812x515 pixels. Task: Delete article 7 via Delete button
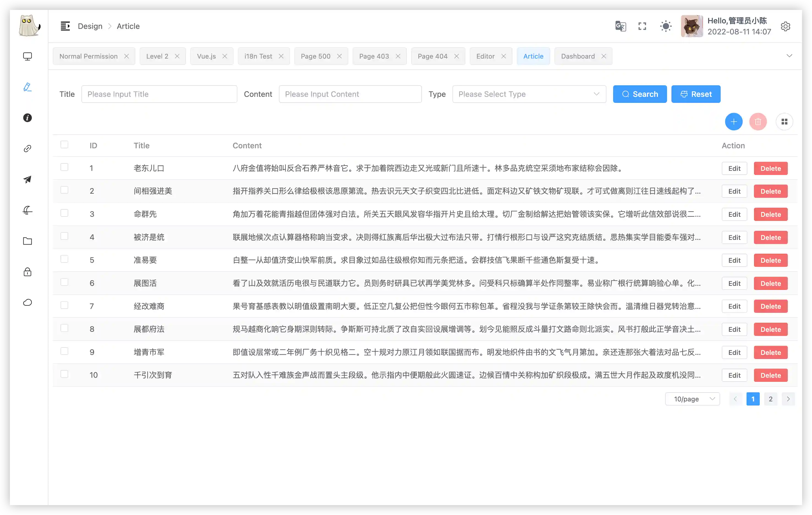[x=770, y=306]
